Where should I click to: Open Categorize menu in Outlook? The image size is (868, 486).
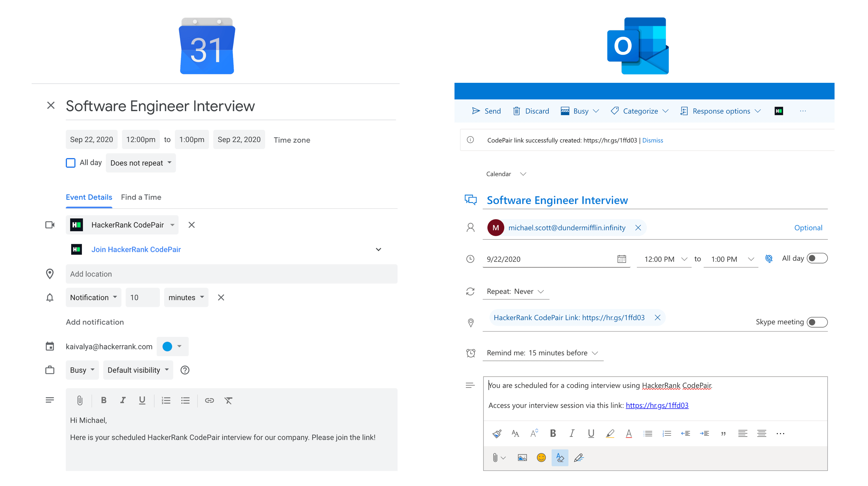point(640,111)
